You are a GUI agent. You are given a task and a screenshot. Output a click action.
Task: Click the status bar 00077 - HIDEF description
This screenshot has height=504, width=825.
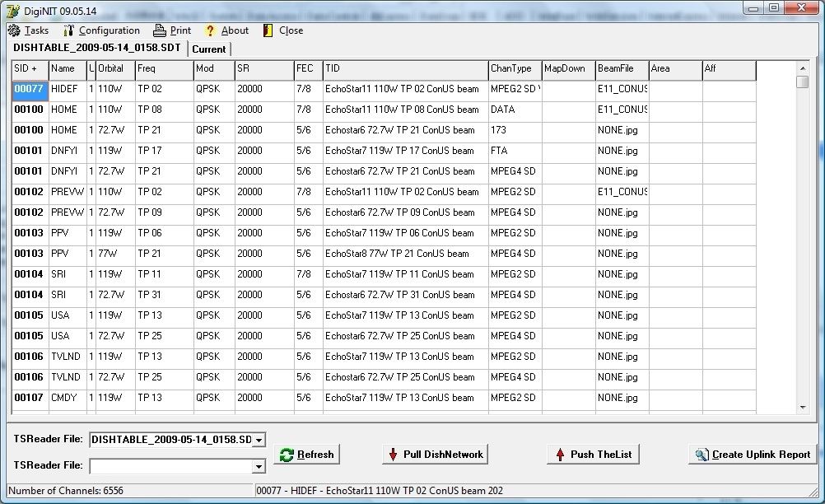380,491
